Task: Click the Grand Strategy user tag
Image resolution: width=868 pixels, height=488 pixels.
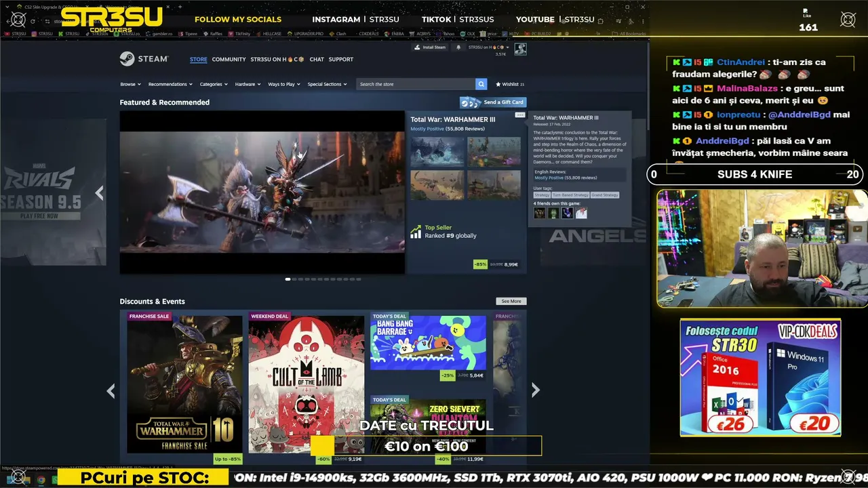Action: (605, 195)
